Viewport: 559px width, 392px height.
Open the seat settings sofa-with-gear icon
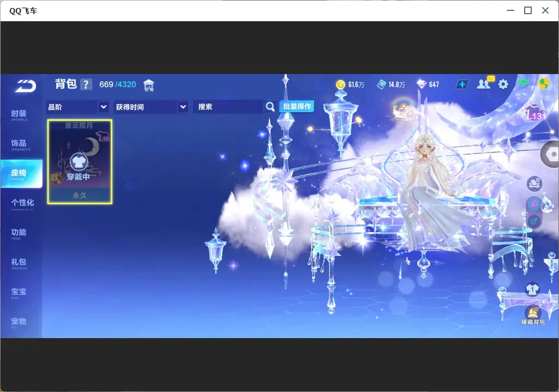click(534, 183)
